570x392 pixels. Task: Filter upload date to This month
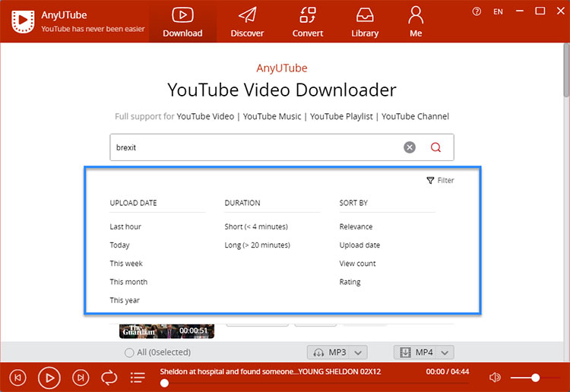[128, 282]
